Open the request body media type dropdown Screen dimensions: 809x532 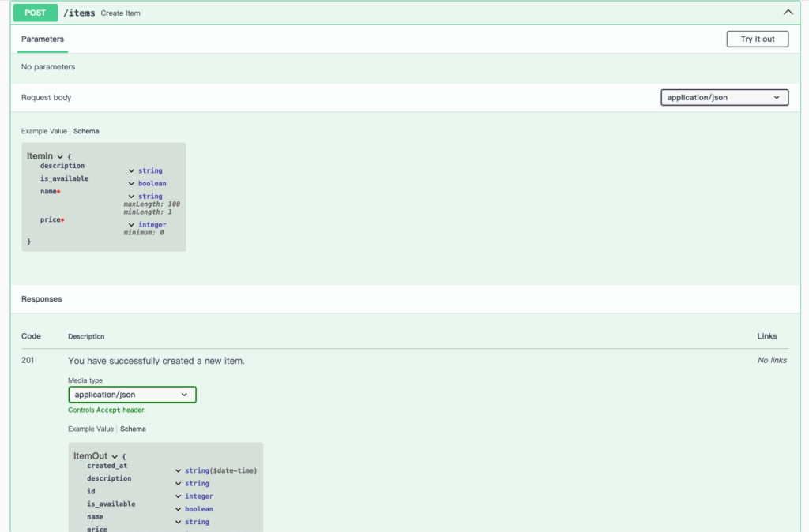click(724, 97)
